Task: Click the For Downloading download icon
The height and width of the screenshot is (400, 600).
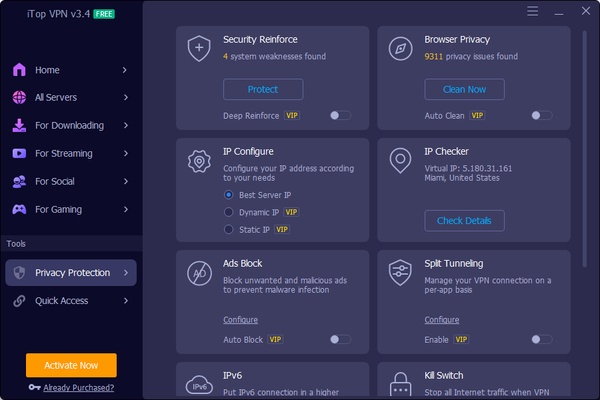Action: [x=19, y=126]
